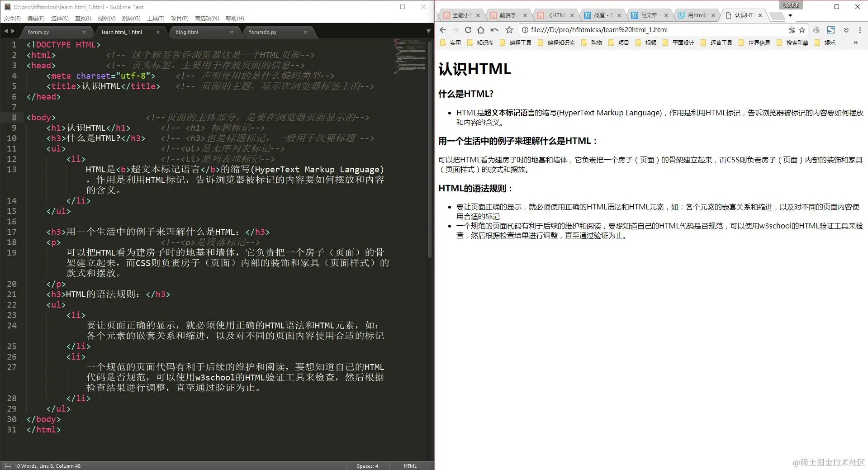Click the 10 Words, Line 8, Column 48 status text
The height and width of the screenshot is (470, 868).
pos(47,466)
